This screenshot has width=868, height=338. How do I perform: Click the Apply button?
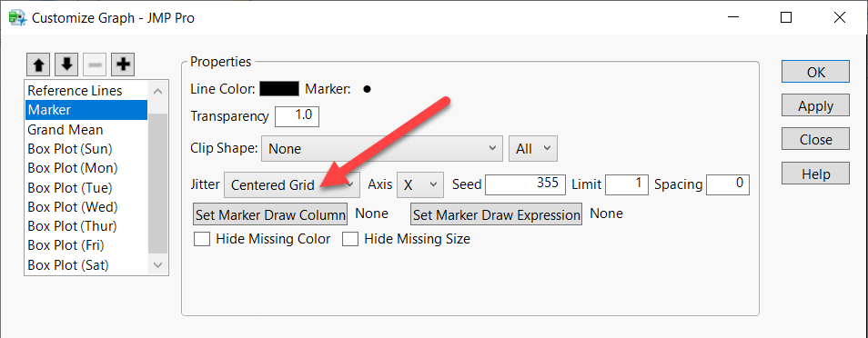[x=815, y=105]
